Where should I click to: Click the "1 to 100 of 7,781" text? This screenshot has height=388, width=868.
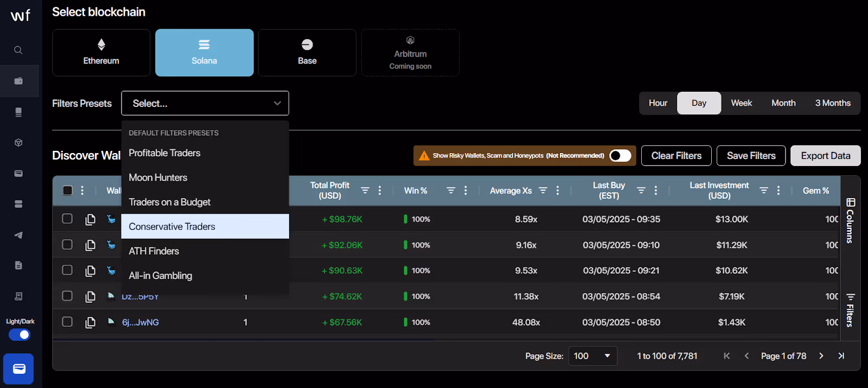pos(667,356)
